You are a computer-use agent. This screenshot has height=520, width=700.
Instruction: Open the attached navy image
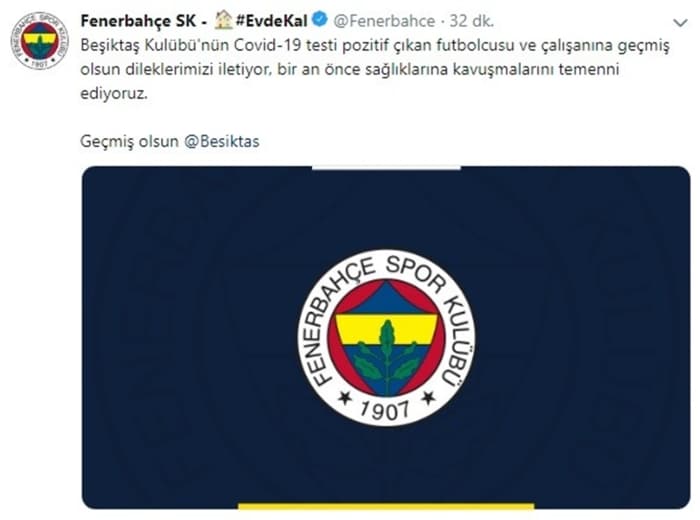[x=386, y=337]
